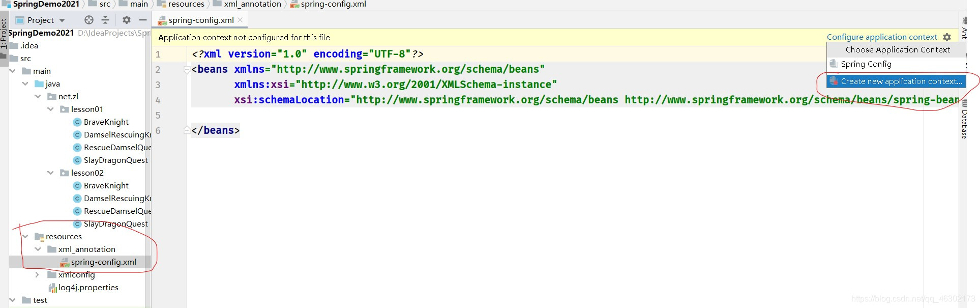Viewport: 980px width, 308px height.
Task: Click line number 5 in gutter
Action: (x=158, y=115)
